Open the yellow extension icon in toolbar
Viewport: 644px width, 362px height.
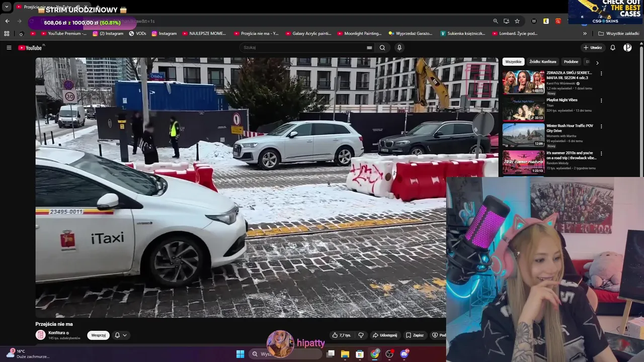click(546, 21)
